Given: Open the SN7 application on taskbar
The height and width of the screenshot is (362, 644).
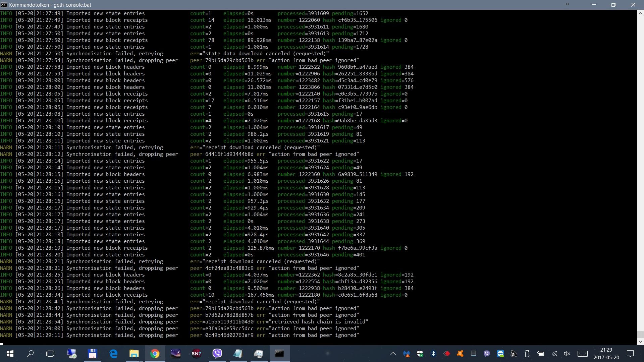Looking at the screenshot, I should [197, 354].
